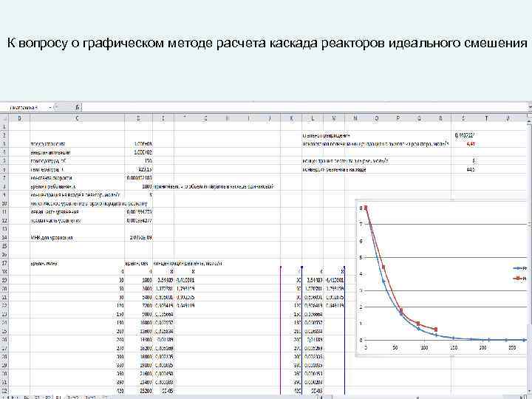Select the red value 4,41 cell

coord(463,143)
